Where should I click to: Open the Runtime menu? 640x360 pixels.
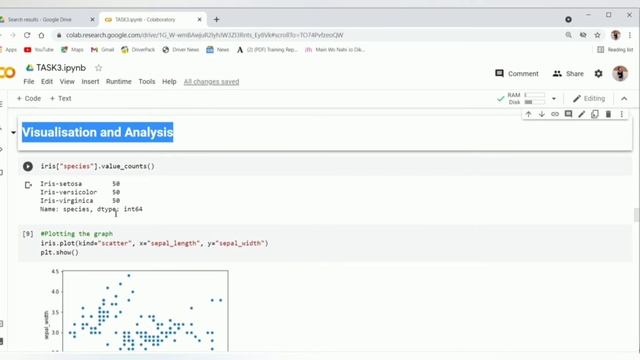click(x=119, y=82)
